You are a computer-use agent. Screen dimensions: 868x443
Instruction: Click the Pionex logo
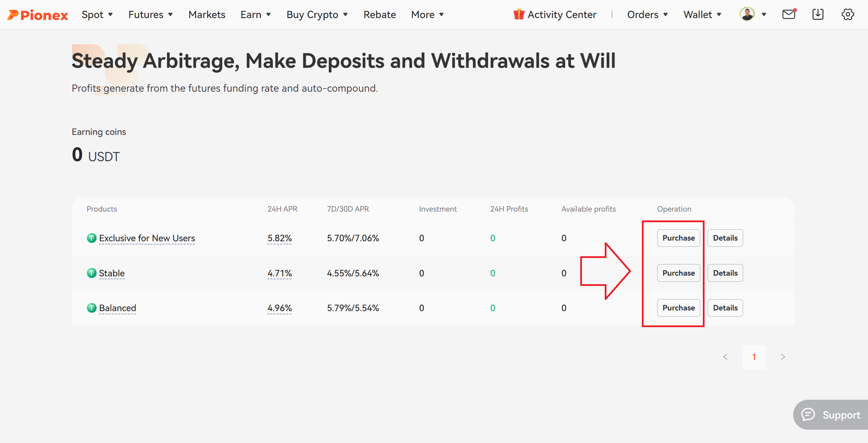(x=37, y=15)
